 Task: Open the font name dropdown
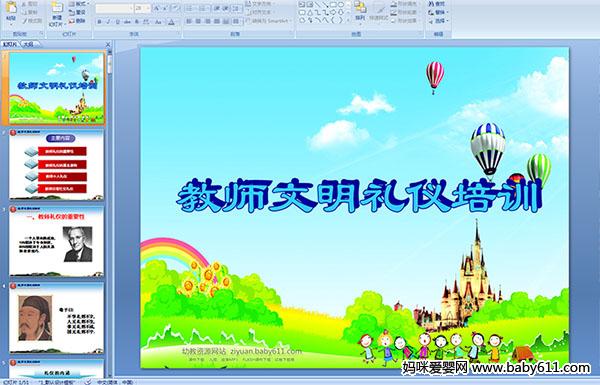coord(114,8)
